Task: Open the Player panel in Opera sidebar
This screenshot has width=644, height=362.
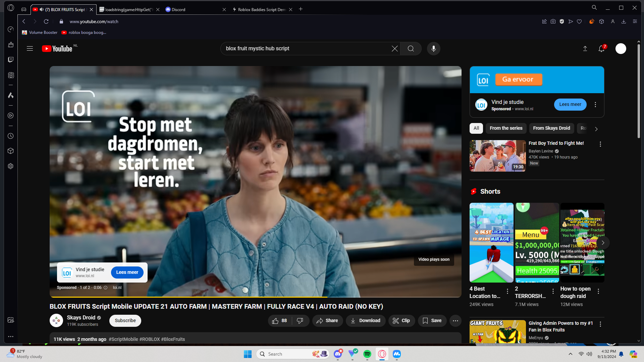Action: (11, 116)
